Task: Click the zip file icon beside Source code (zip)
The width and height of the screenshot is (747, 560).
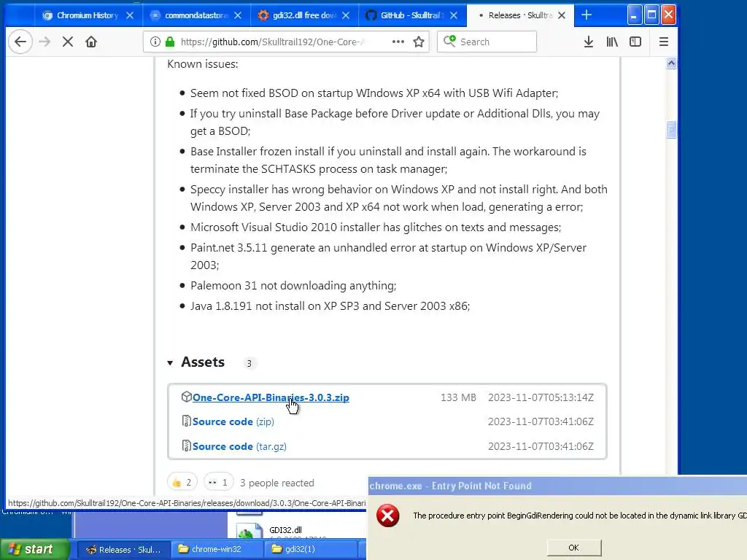Action: pyautogui.click(x=186, y=421)
